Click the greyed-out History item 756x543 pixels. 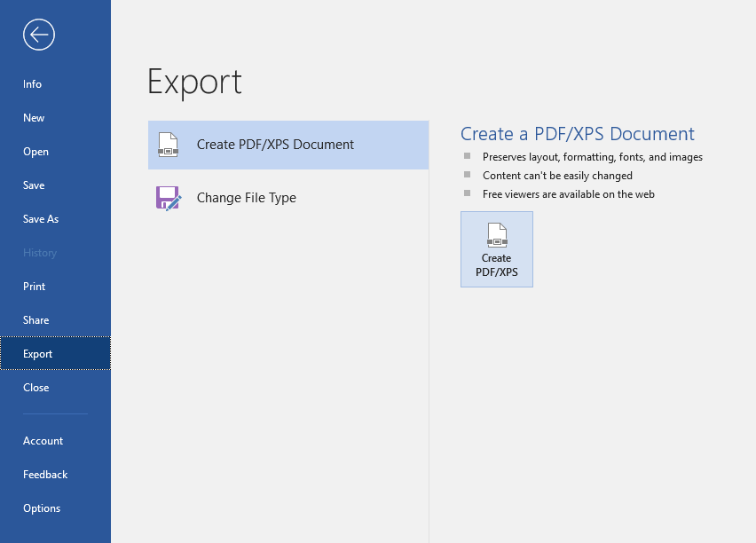click(40, 253)
